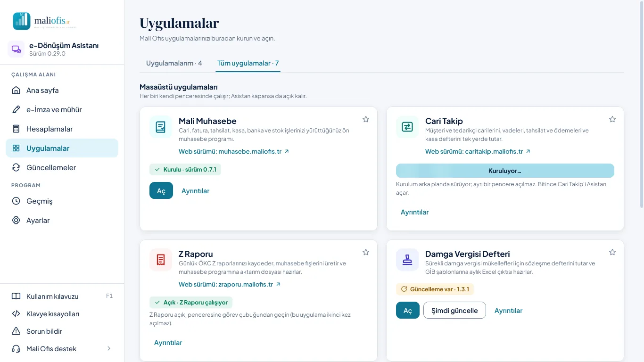Favorite Mali Muhasebe with the star
644x362 pixels.
tap(366, 119)
